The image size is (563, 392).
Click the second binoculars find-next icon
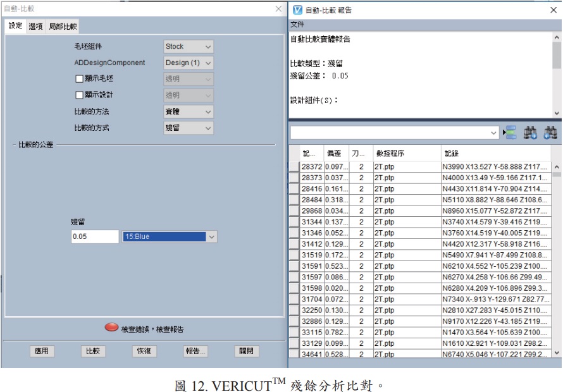tap(550, 133)
